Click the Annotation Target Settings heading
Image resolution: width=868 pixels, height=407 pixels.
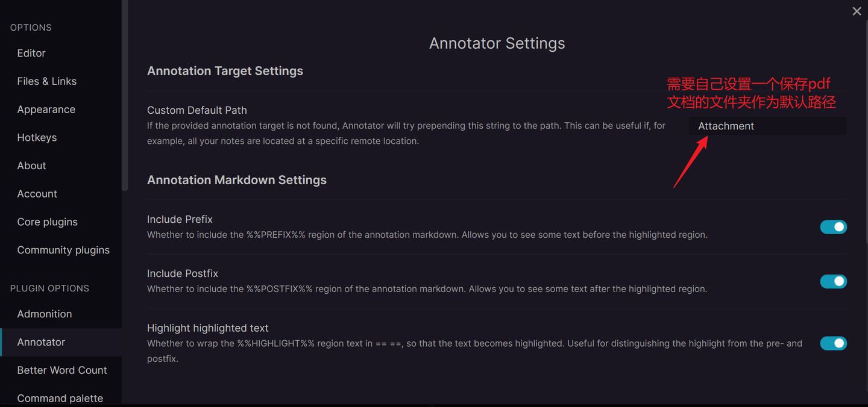pos(225,71)
